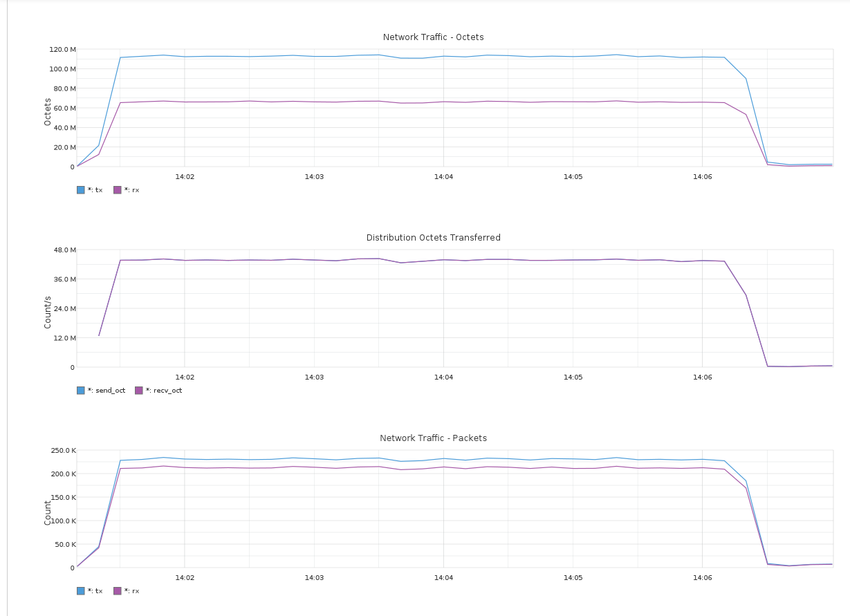The image size is (850, 616).
Task: Click the 14:04 time label in the Octets chart
Action: point(443,177)
